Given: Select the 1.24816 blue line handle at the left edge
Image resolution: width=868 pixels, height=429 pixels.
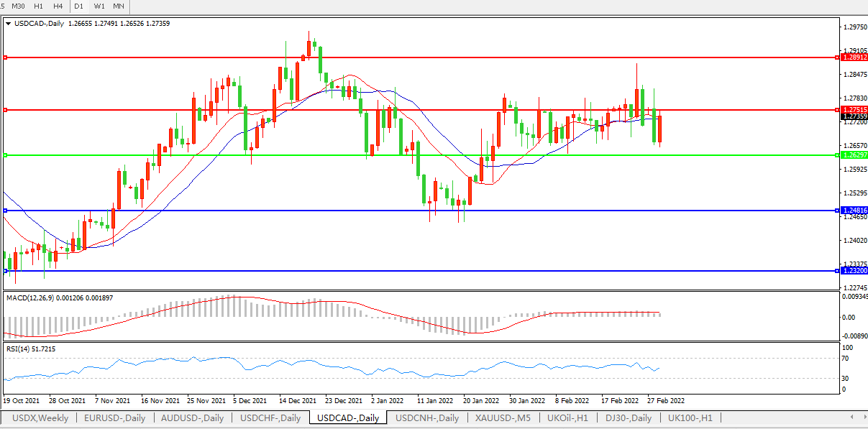Looking at the screenshot, I should coord(5,211).
